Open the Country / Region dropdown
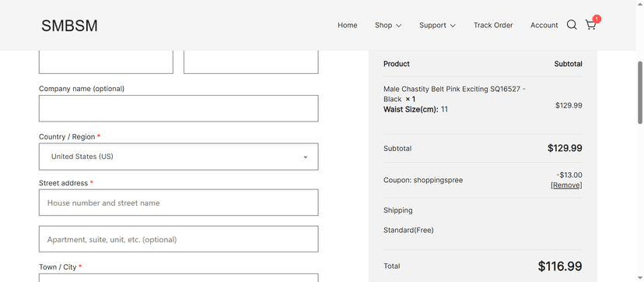644x282 pixels. coord(179,157)
